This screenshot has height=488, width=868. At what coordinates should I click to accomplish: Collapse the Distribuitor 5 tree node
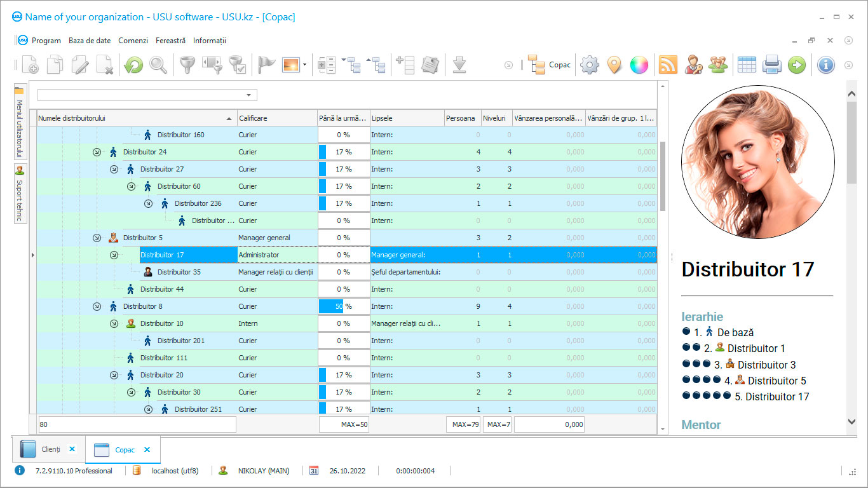[x=97, y=238]
